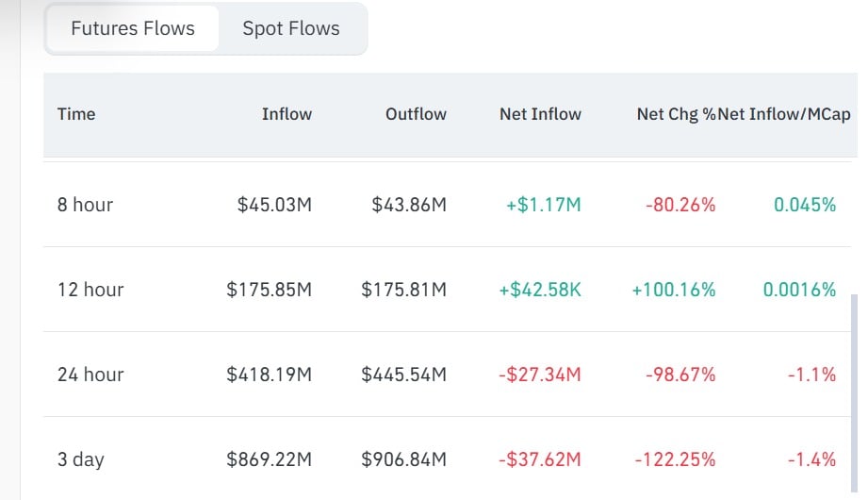Click the $175.85M inflow value
The width and height of the screenshot is (868, 500).
(269, 290)
